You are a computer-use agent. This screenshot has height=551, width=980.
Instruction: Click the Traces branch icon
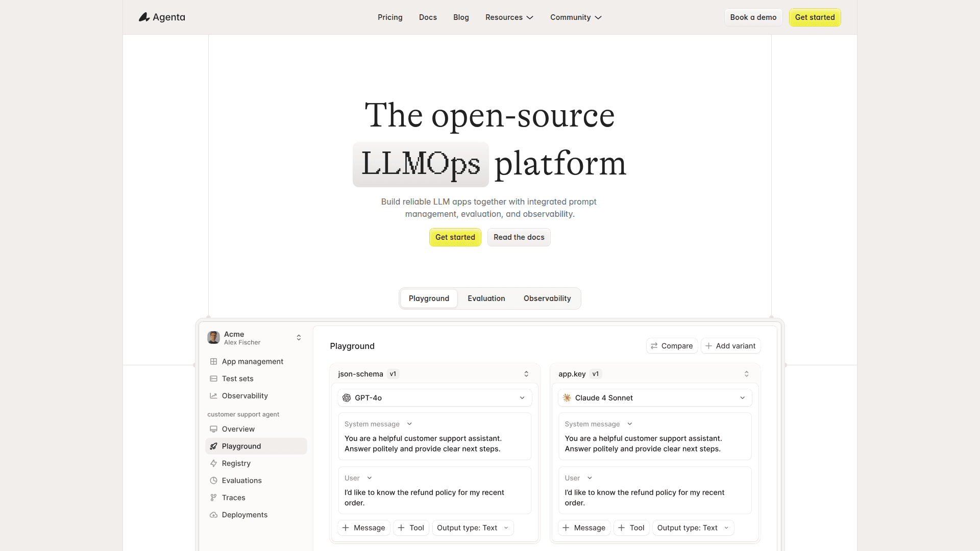click(x=213, y=497)
